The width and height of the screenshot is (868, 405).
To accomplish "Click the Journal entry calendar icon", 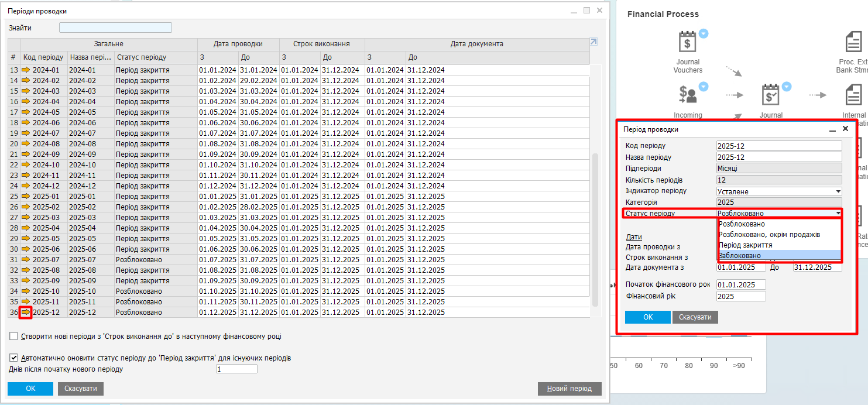I will coord(771,95).
